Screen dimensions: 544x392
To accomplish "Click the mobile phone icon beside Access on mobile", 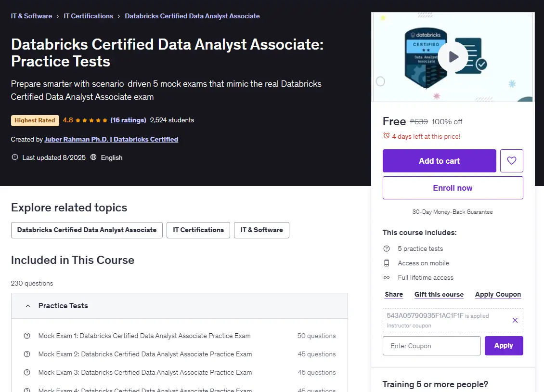I will tap(387, 263).
